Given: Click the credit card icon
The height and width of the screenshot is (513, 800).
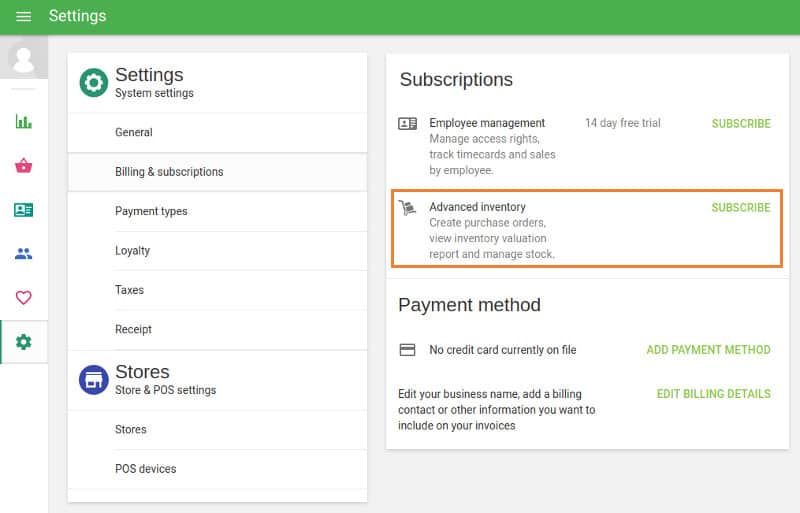Looking at the screenshot, I should (407, 350).
